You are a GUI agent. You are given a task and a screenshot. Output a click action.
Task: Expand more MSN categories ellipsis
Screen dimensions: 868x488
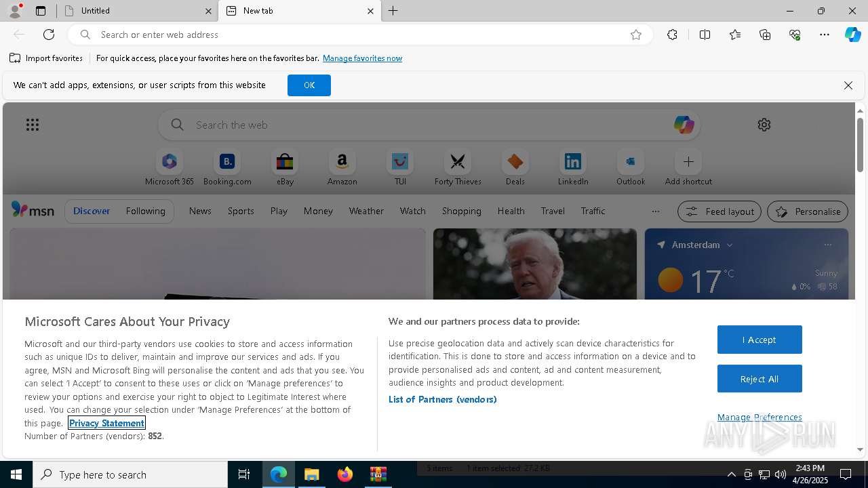point(655,211)
